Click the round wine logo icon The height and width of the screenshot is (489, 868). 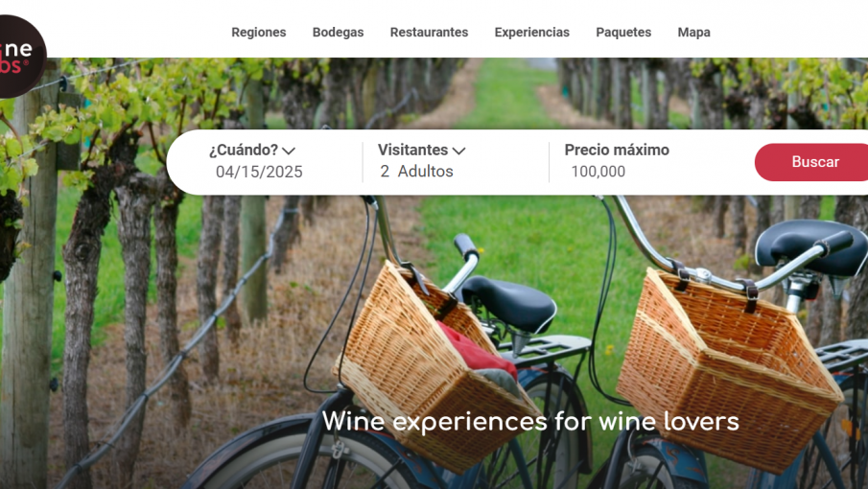[x=21, y=57]
